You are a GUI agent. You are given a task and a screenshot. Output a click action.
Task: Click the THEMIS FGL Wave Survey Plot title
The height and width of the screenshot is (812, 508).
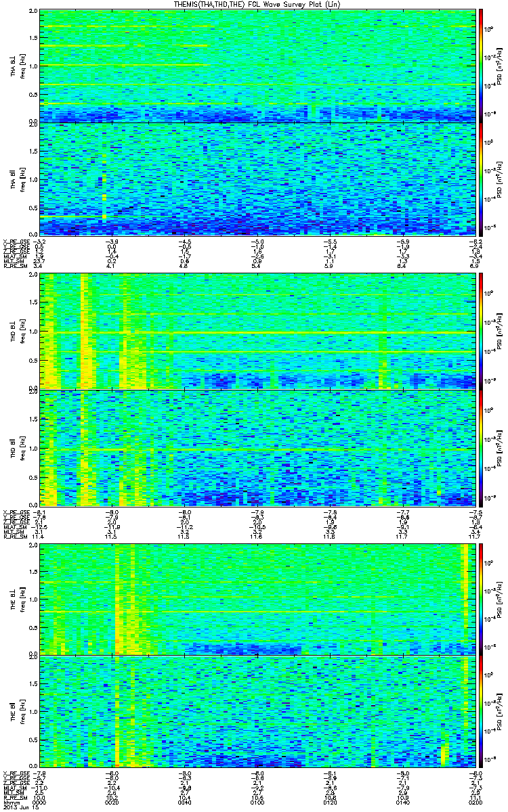pos(257,4)
